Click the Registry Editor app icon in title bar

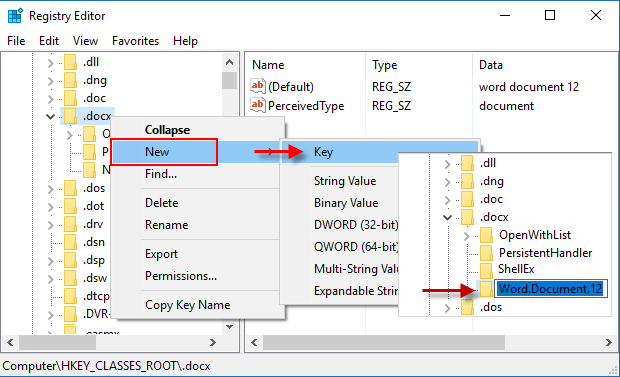[15, 16]
